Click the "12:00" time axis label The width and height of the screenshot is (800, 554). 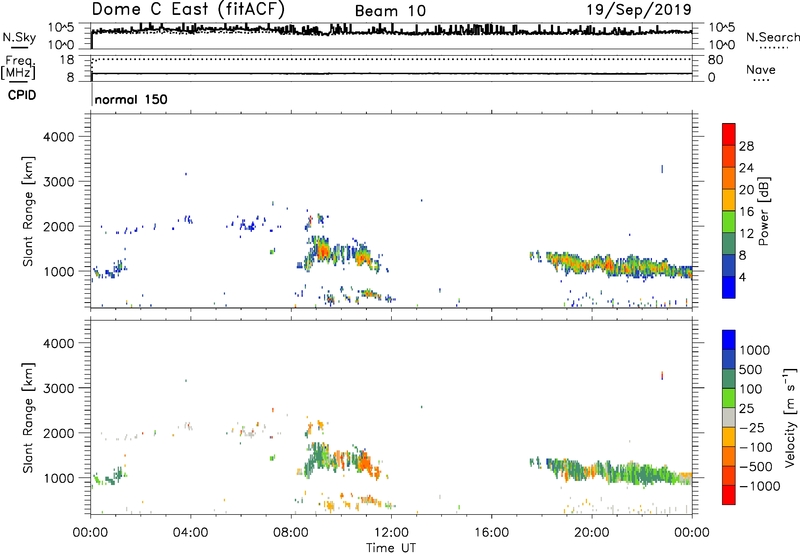click(x=391, y=533)
